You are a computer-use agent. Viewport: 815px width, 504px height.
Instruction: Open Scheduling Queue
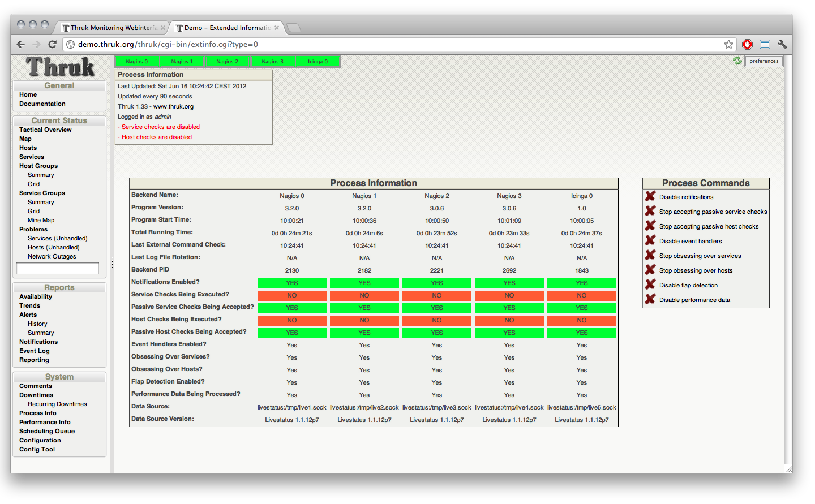click(x=47, y=431)
